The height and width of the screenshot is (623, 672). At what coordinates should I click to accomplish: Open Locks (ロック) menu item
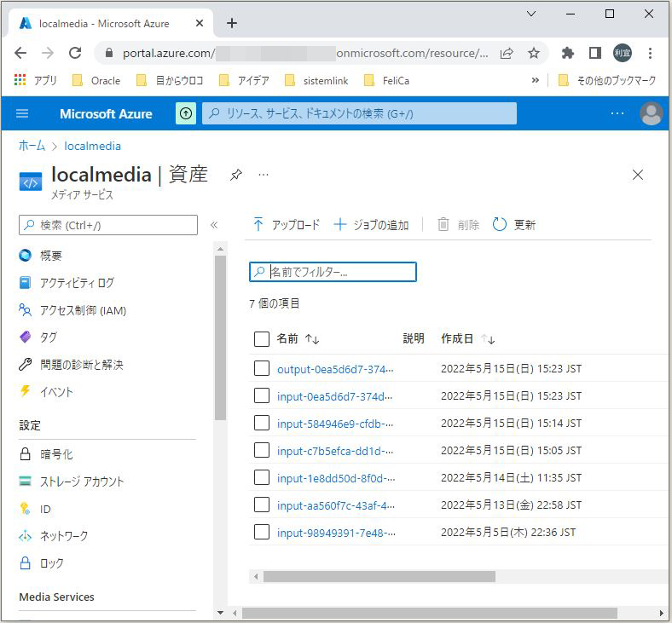click(x=51, y=563)
